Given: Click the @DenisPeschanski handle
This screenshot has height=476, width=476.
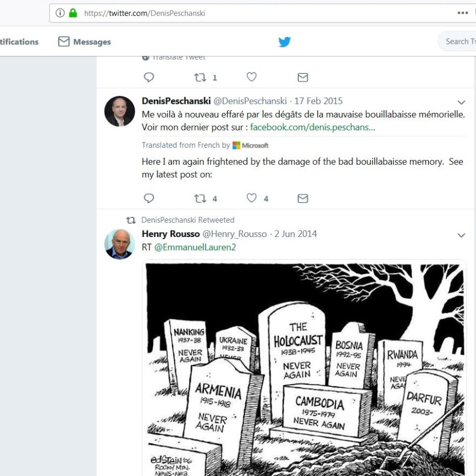Looking at the screenshot, I should 250,101.
